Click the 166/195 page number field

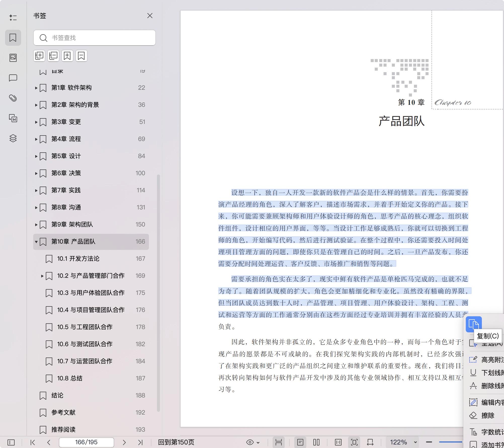pos(86,442)
